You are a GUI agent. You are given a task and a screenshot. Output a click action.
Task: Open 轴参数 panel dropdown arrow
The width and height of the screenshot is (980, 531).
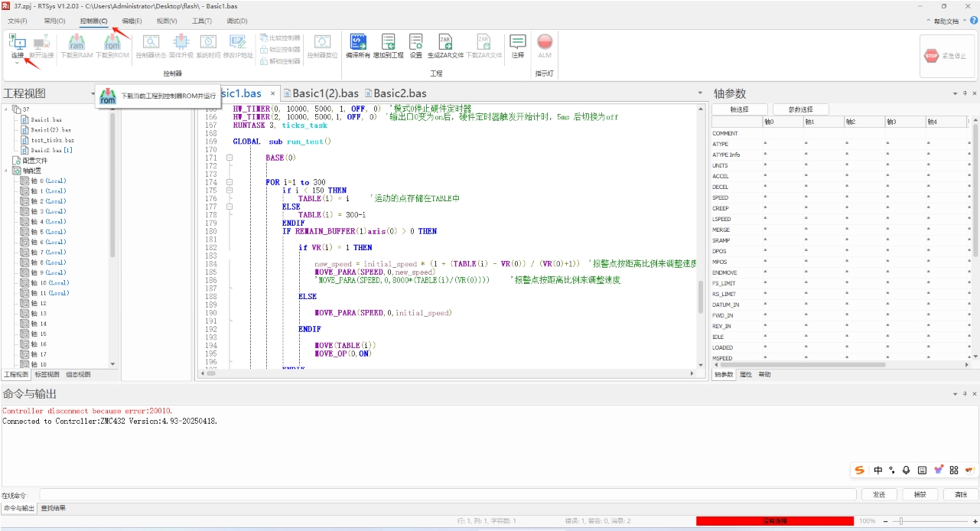click(x=954, y=93)
